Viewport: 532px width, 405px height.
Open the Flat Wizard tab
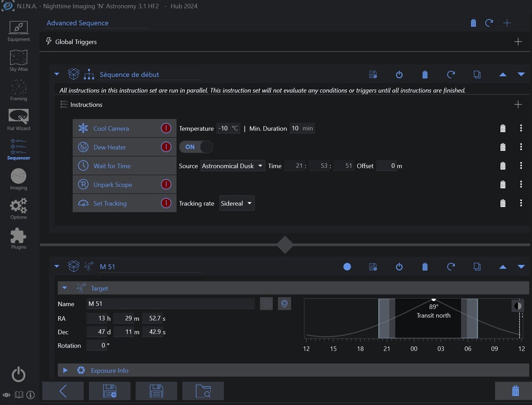(x=19, y=120)
